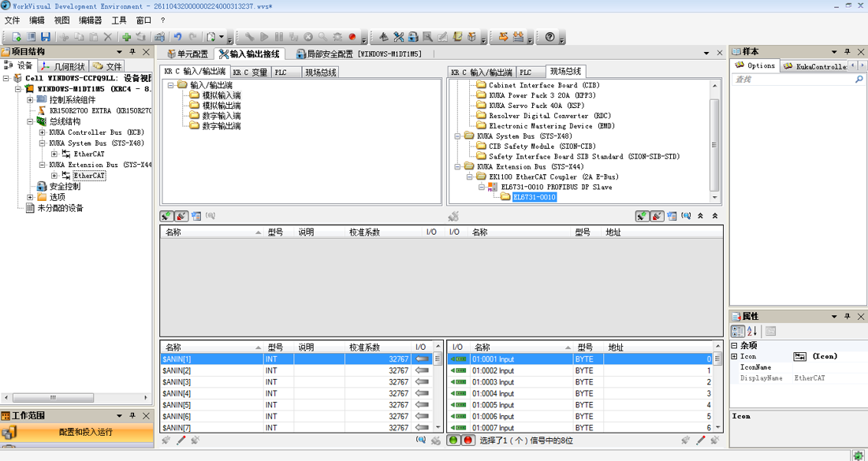
Task: Click the Undo arrow in the toolbar
Action: coord(177,37)
